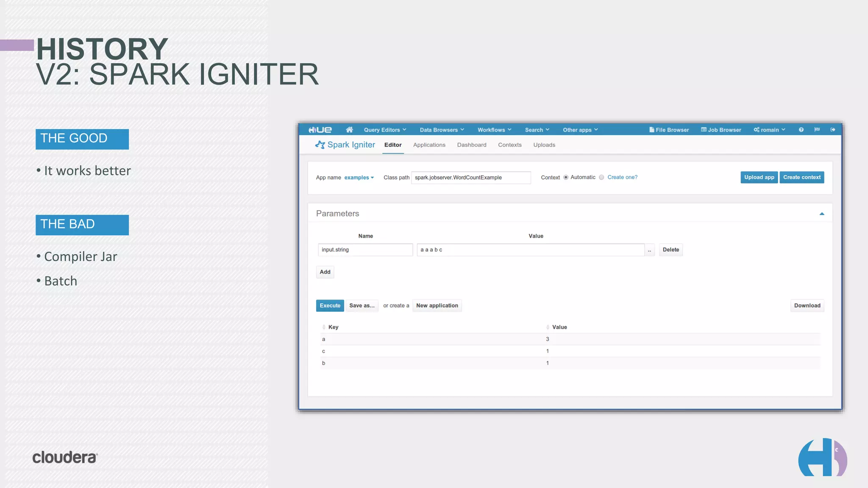Viewport: 868px width, 488px height.
Task: Select the Automatic context radio button
Action: click(566, 177)
